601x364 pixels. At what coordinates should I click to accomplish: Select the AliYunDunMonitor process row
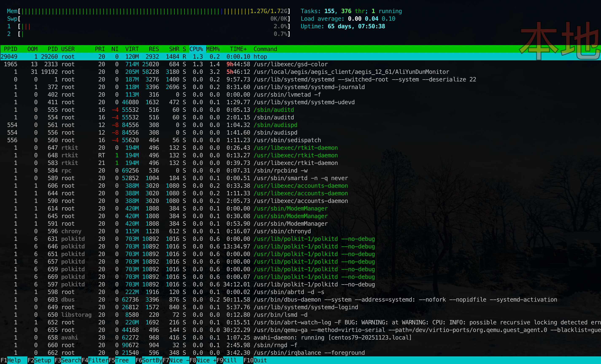(x=300, y=72)
